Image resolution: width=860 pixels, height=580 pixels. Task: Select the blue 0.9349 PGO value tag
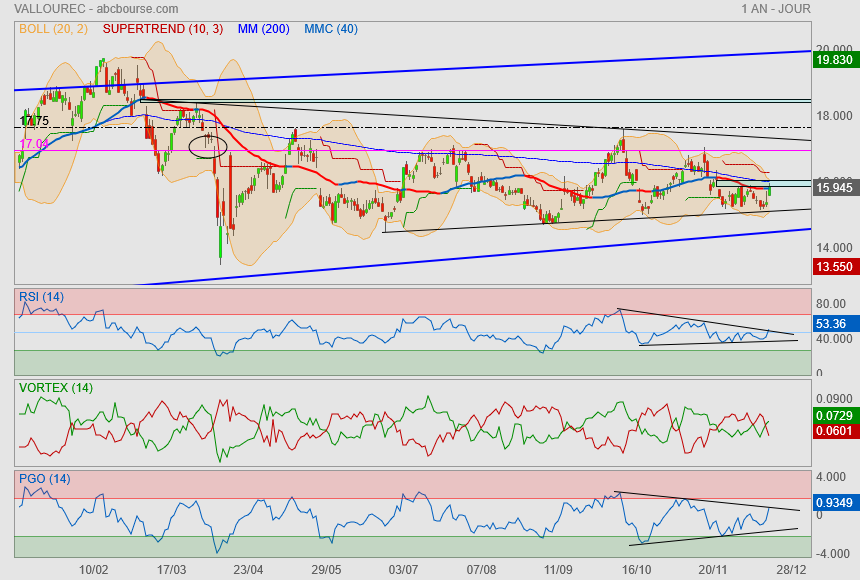[x=834, y=503]
